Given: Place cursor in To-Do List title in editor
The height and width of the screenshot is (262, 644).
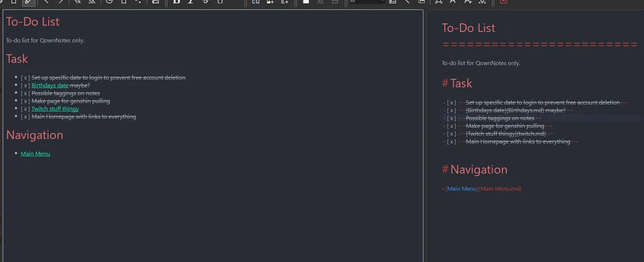Looking at the screenshot, I should pos(469,28).
